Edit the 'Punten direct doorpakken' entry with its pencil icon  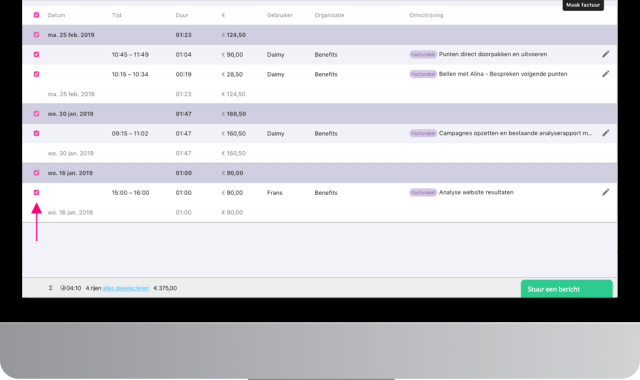coord(605,54)
